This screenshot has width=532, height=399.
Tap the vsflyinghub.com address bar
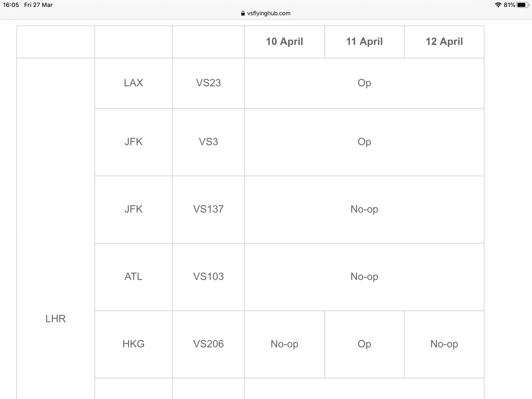click(x=266, y=13)
